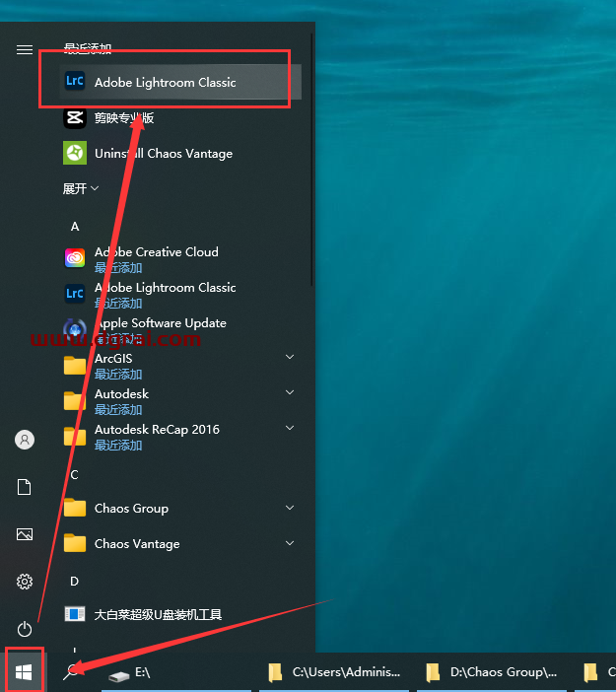
Task: Expand Autodesk ReCap 2016 chevron
Action: (290, 428)
